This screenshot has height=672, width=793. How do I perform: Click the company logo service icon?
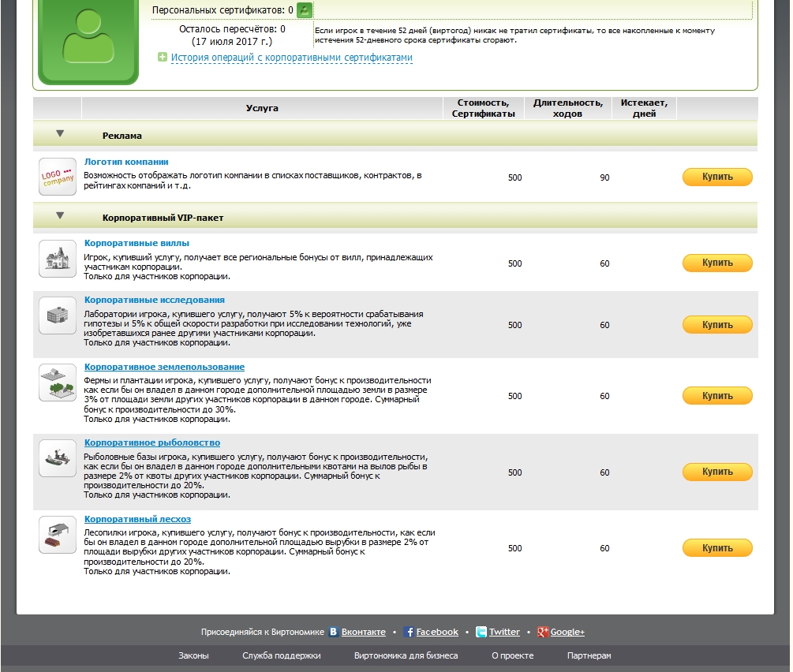click(58, 177)
